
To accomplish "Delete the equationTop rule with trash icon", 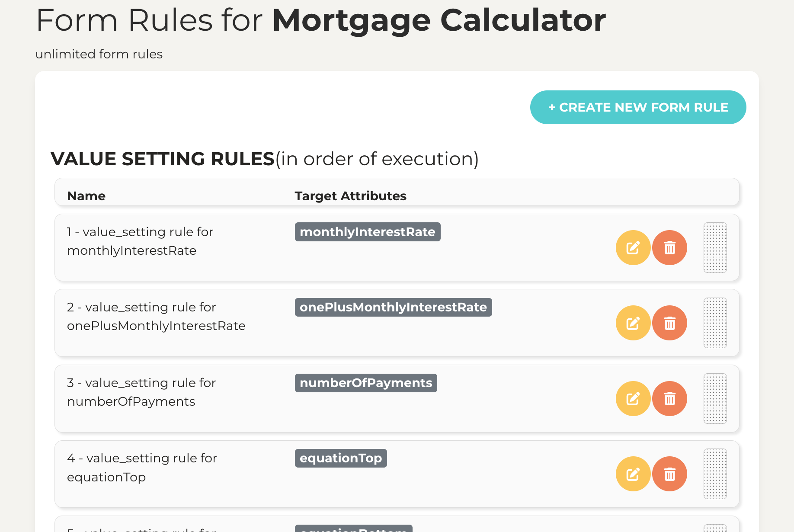I will click(x=670, y=474).
